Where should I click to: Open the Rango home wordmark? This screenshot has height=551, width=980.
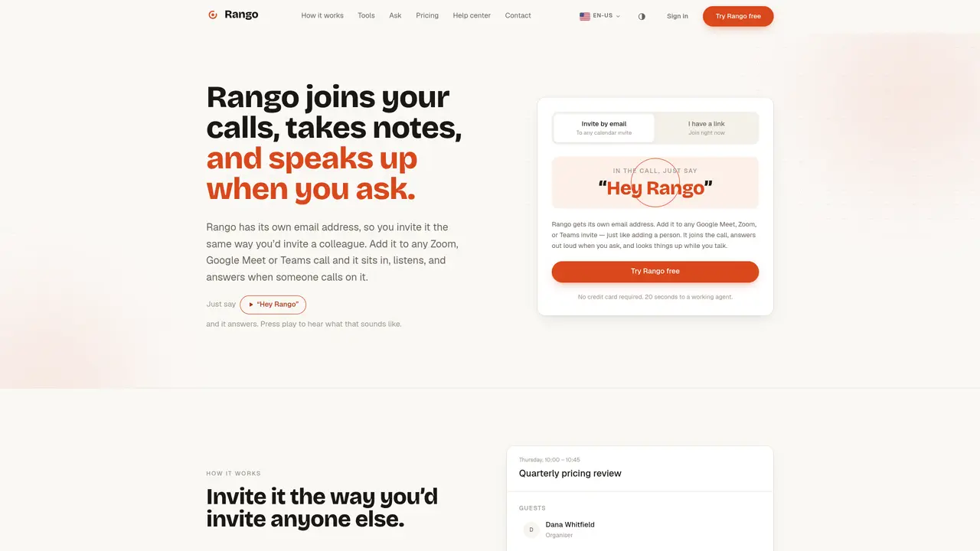point(241,15)
